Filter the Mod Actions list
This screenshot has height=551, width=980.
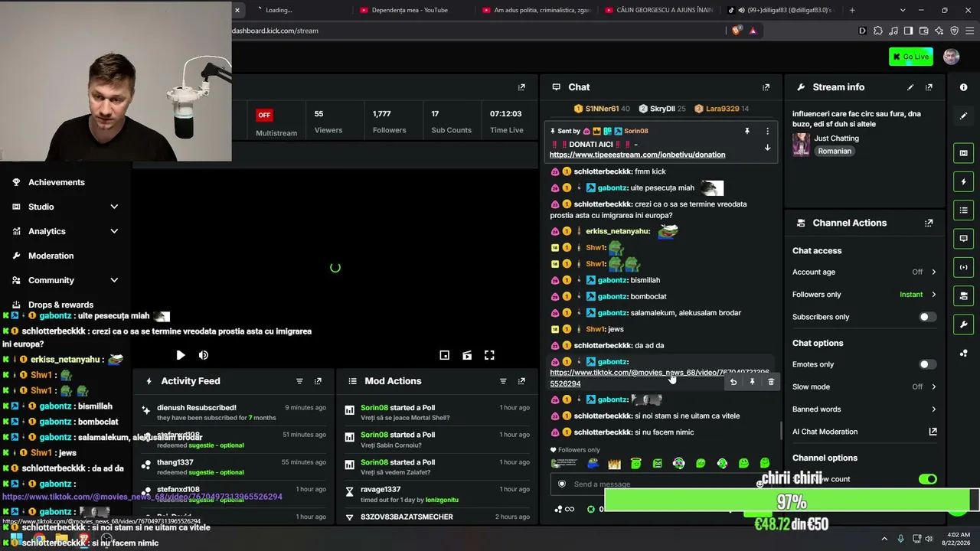(503, 381)
